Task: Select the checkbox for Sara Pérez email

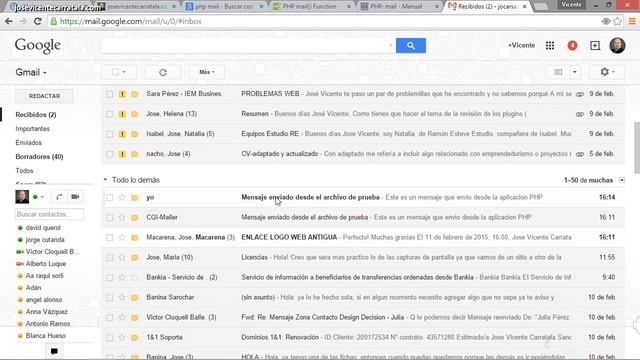Action: click(x=109, y=94)
